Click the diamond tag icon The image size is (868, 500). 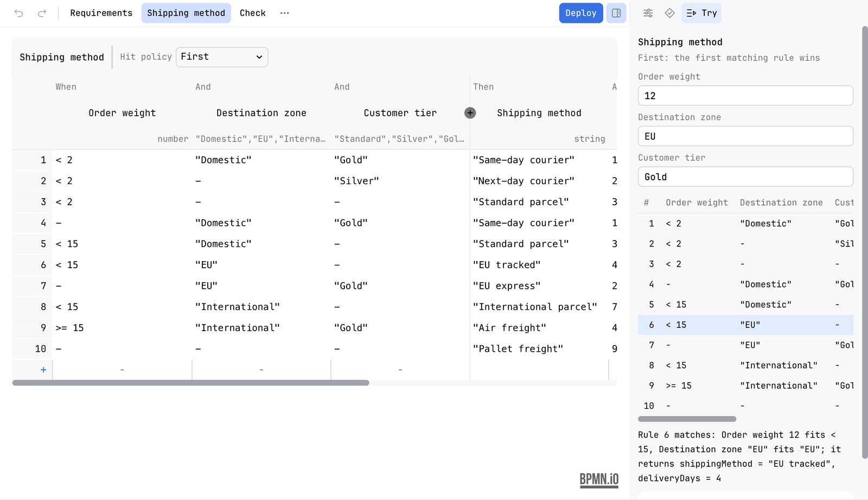(x=670, y=13)
